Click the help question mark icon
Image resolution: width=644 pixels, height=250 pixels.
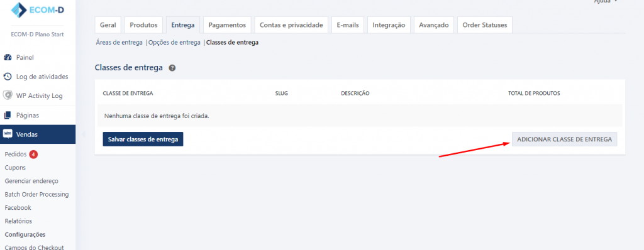[x=172, y=68]
